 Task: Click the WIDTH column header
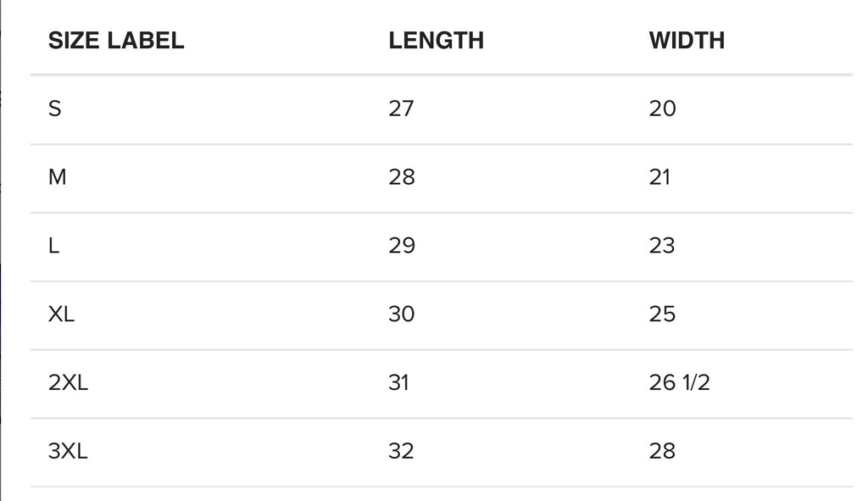[x=687, y=40]
